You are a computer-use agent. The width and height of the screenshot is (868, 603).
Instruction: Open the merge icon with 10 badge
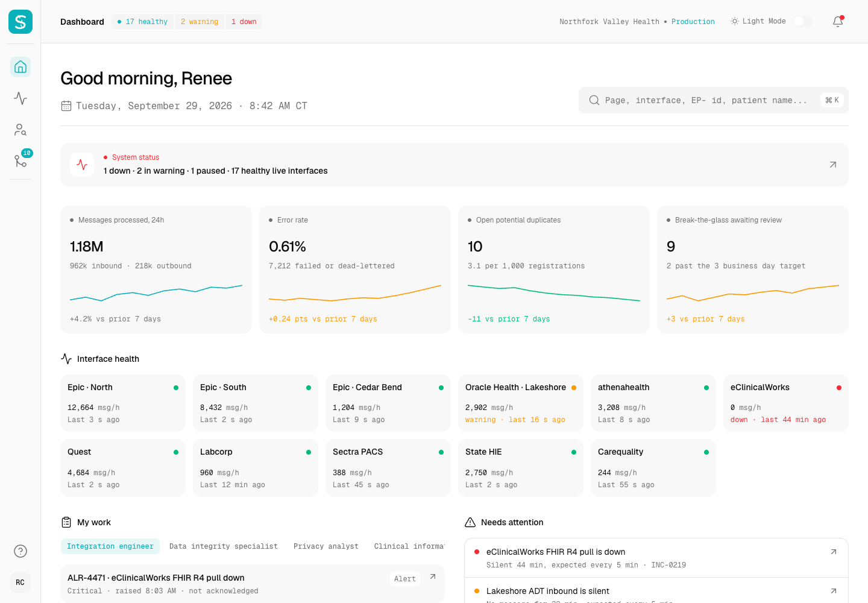20,161
